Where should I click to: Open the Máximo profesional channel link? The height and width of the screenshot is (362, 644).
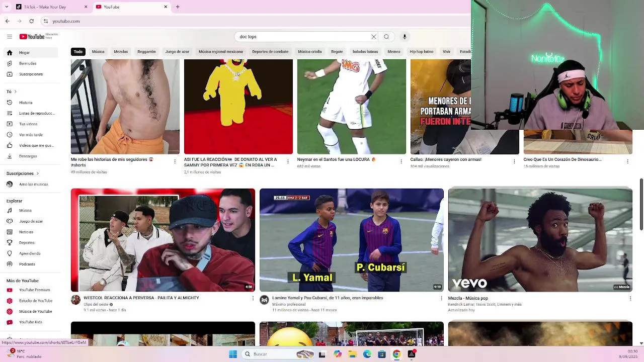pos(289,304)
